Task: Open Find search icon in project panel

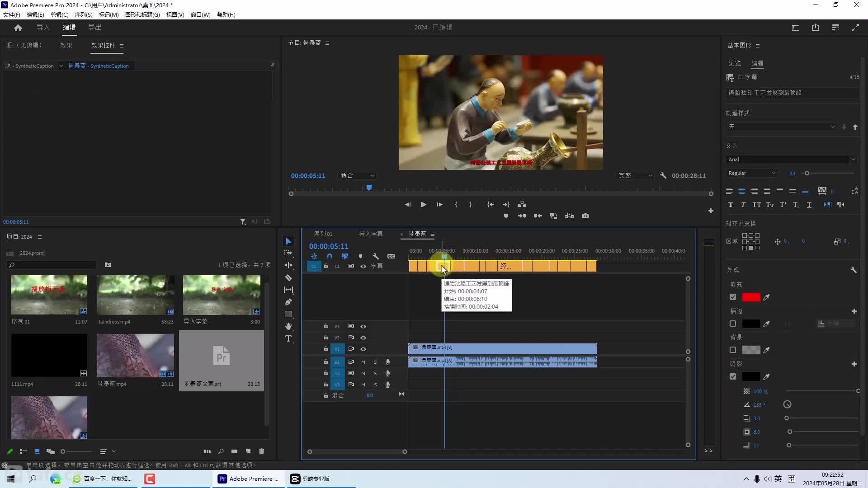Action: coord(221,451)
